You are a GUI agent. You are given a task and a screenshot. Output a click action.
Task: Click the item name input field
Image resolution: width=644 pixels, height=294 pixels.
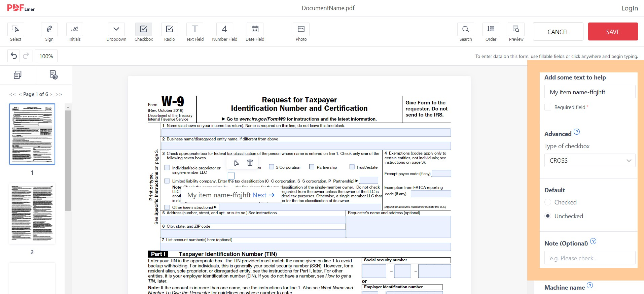point(590,92)
